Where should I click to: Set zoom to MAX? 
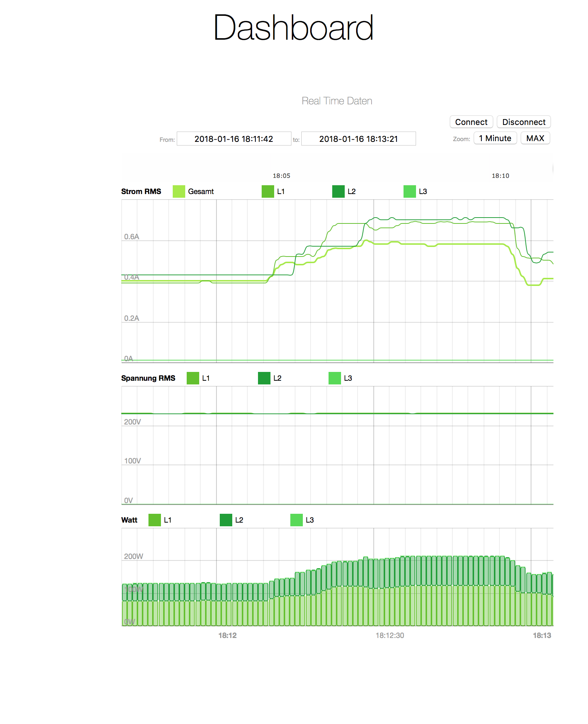point(535,138)
